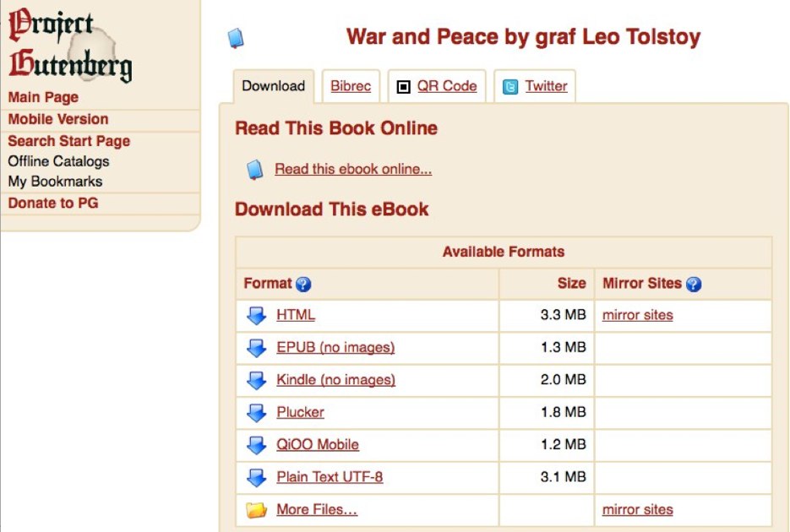Image resolution: width=790 pixels, height=532 pixels.
Task: Open mirror sites link in More Files row
Action: coord(638,509)
